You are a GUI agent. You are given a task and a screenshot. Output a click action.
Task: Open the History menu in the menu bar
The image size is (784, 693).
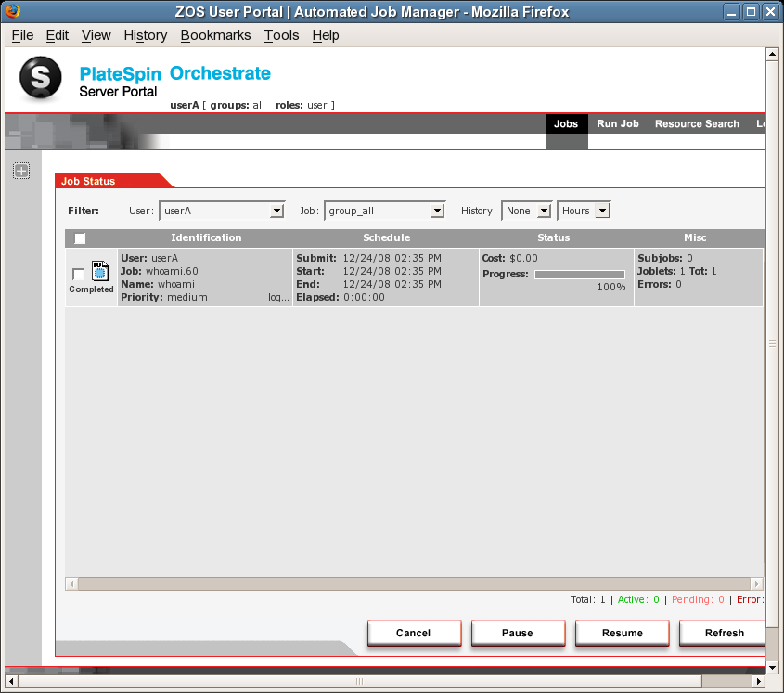[x=146, y=35]
